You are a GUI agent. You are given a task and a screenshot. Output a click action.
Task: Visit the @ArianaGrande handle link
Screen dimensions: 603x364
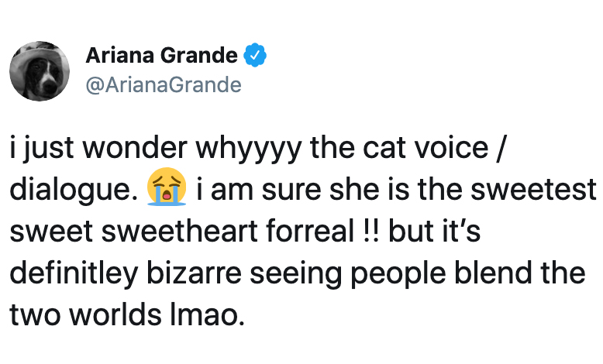coord(164,85)
